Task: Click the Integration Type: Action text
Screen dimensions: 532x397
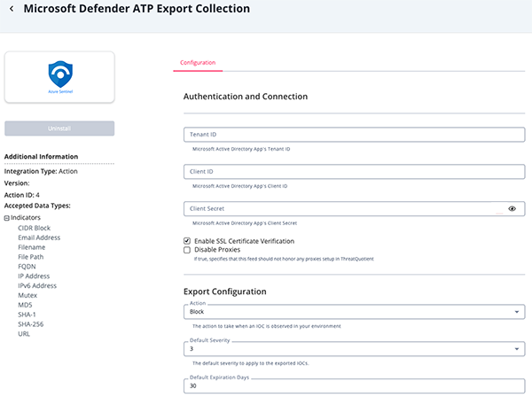Action: point(41,171)
